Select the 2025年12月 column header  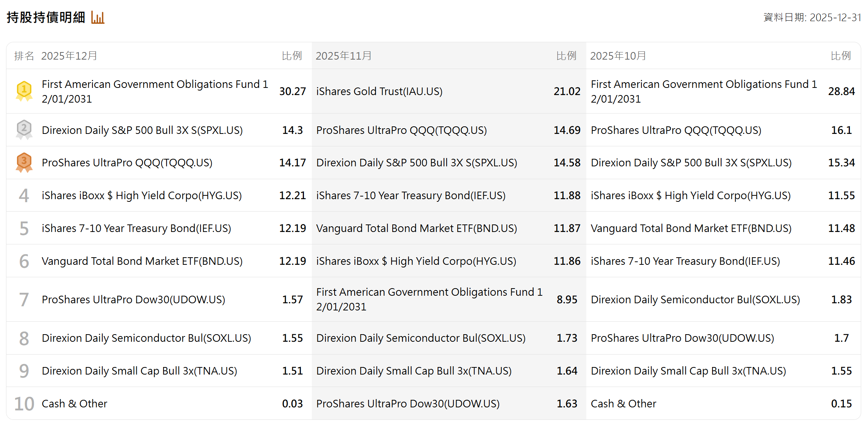[x=69, y=56]
